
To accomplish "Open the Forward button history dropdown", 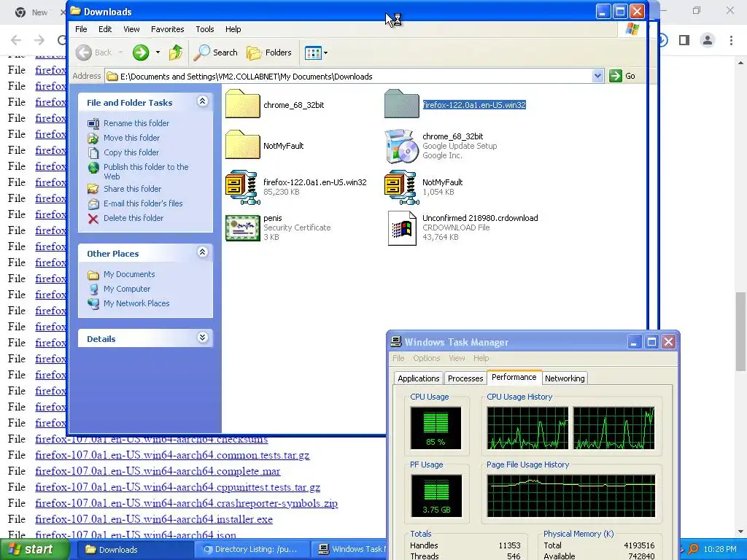I will (158, 52).
